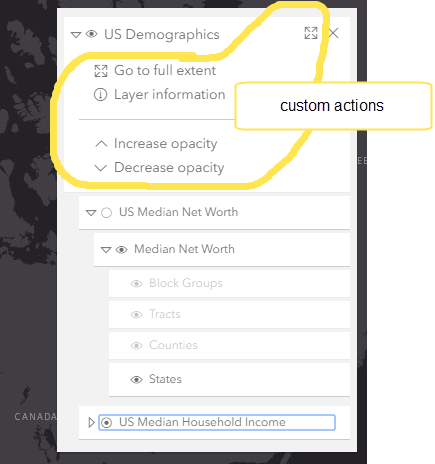Select Go to full extent action
This screenshot has width=435, height=464.
click(165, 71)
